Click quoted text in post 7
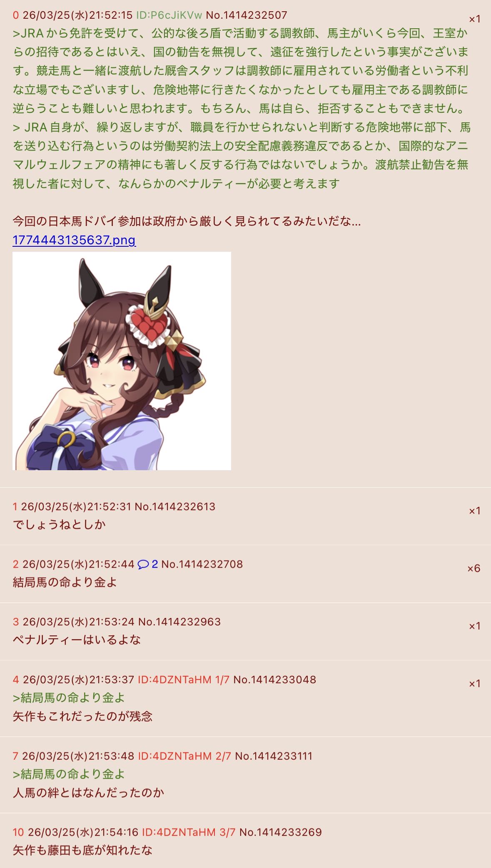491x868 pixels. [x=69, y=774]
